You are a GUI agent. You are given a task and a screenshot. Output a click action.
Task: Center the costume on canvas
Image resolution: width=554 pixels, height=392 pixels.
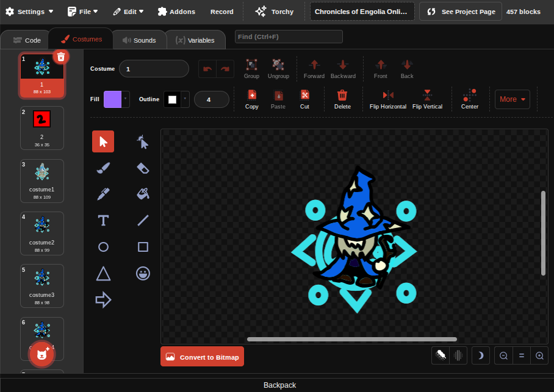point(470,99)
